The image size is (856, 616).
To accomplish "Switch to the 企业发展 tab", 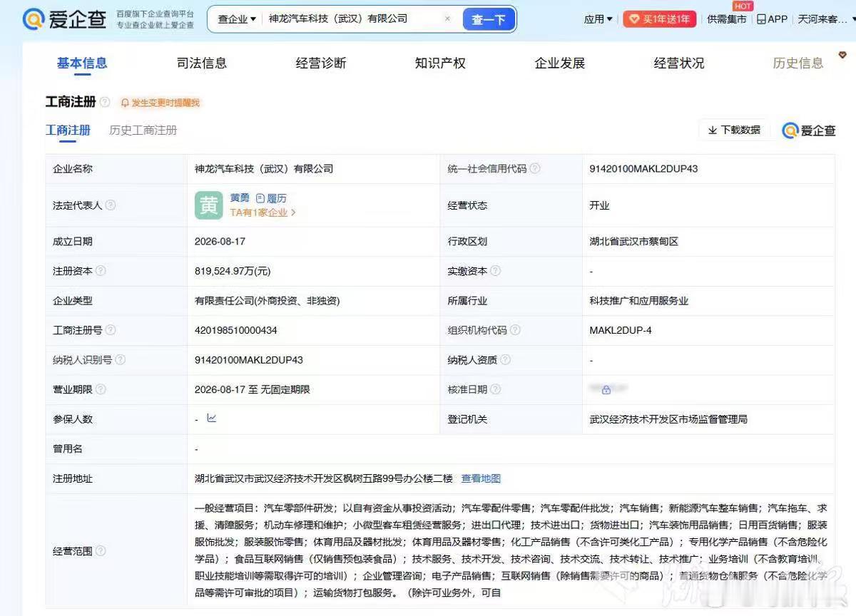I will [x=560, y=63].
